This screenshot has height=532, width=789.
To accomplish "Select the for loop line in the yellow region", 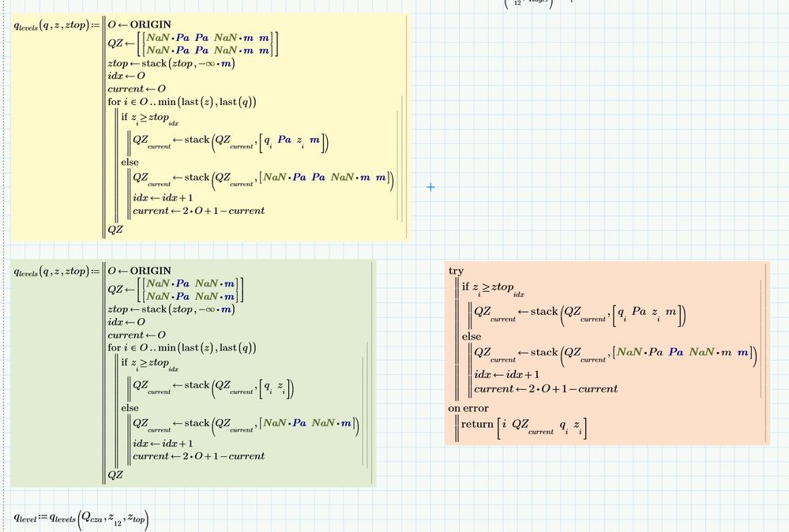I will [182, 102].
